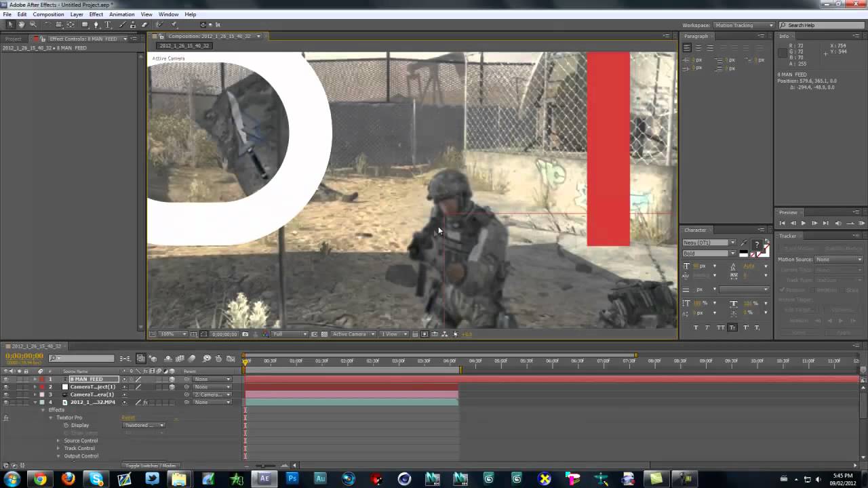Click the timeline layer search field
This screenshot has height=488, width=868.
coord(81,358)
